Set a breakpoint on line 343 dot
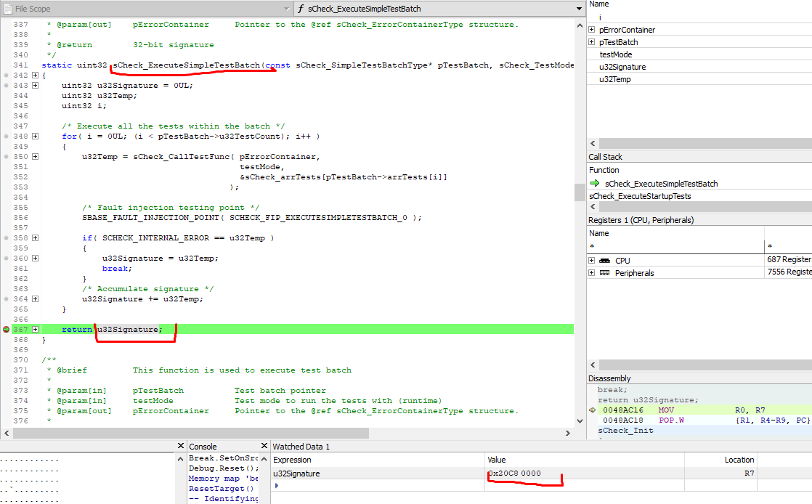 coord(7,86)
